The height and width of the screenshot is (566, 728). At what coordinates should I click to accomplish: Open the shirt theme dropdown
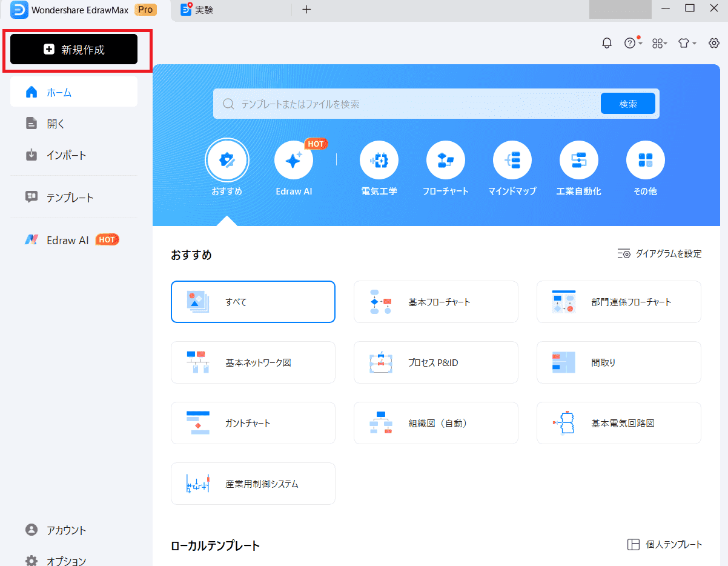click(x=686, y=43)
